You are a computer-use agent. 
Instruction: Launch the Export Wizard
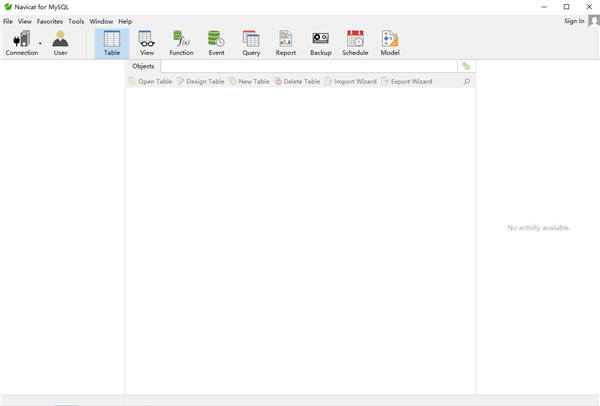pyautogui.click(x=407, y=82)
